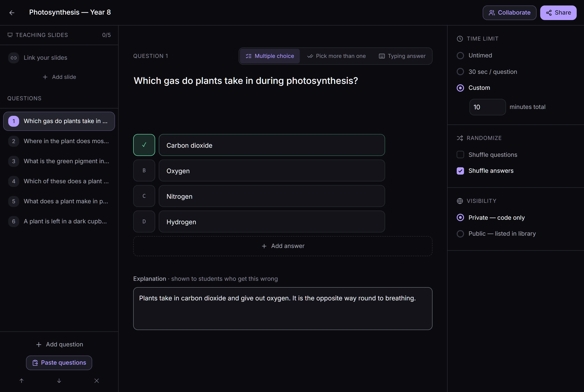Choose Public listed in library visibility

pos(460,234)
